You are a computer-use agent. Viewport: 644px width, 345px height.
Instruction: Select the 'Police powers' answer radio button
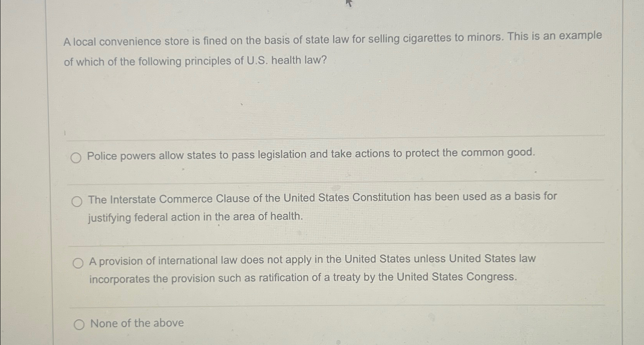pos(76,157)
